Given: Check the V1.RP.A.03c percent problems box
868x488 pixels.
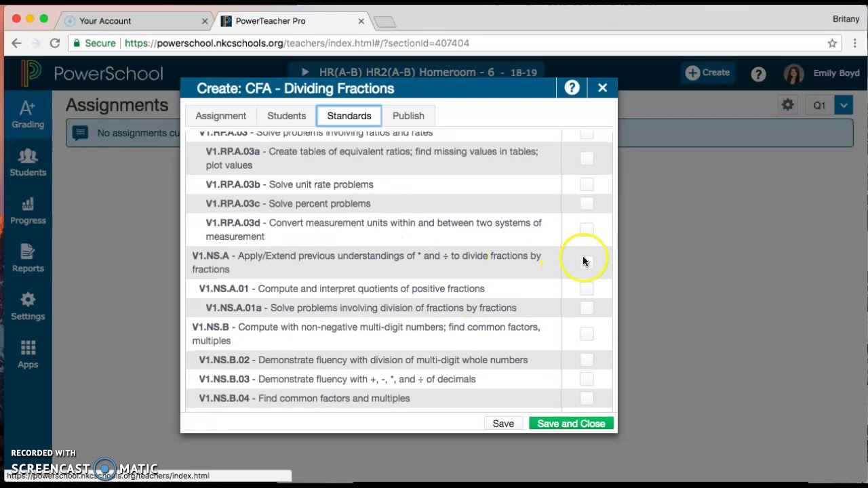Looking at the screenshot, I should (587, 203).
